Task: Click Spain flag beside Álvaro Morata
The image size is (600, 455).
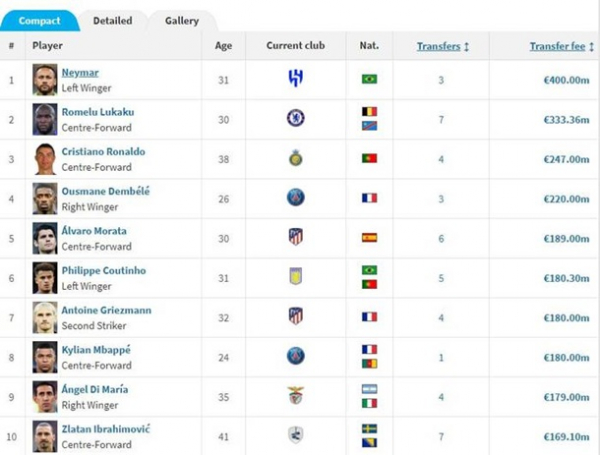Action: pos(369,237)
